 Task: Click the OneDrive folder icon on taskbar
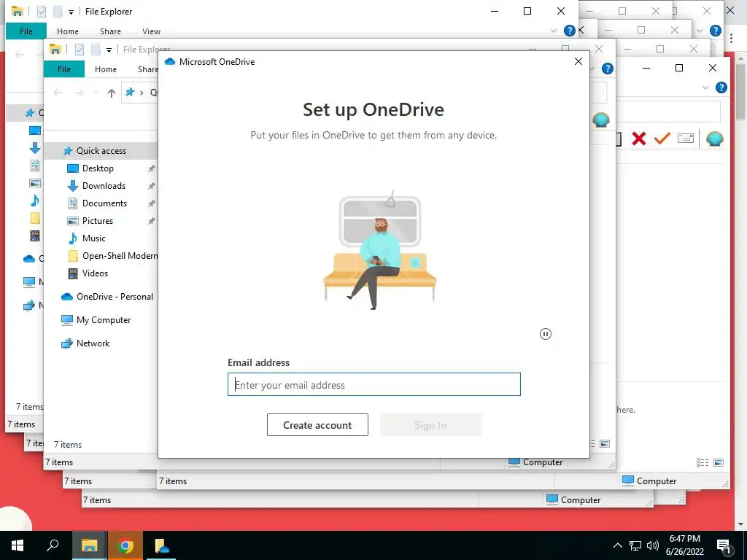coord(161,545)
